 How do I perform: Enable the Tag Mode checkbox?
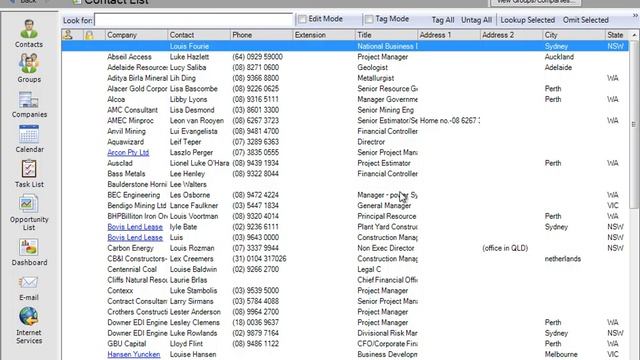point(369,19)
